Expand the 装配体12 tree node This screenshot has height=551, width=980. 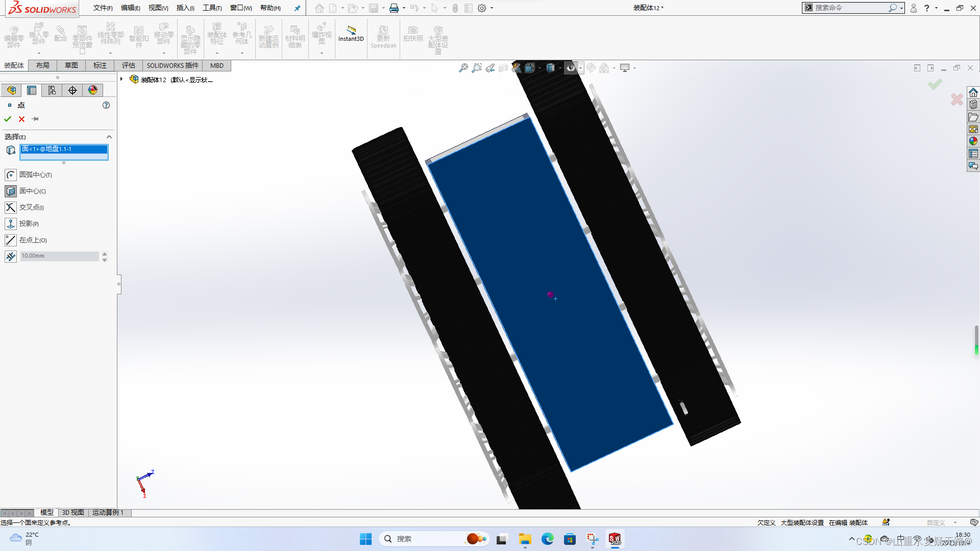122,80
